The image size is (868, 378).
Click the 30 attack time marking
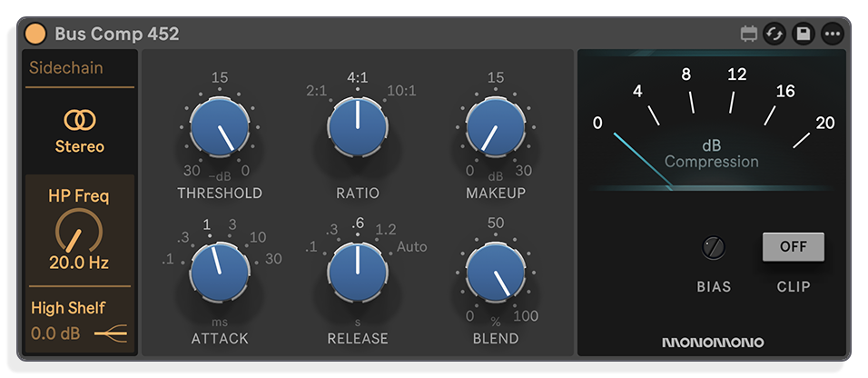(273, 258)
